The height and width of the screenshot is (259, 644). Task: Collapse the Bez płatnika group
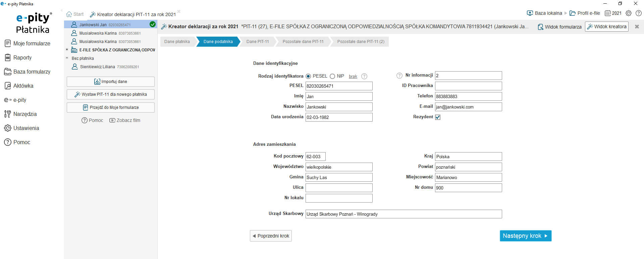tap(67, 58)
